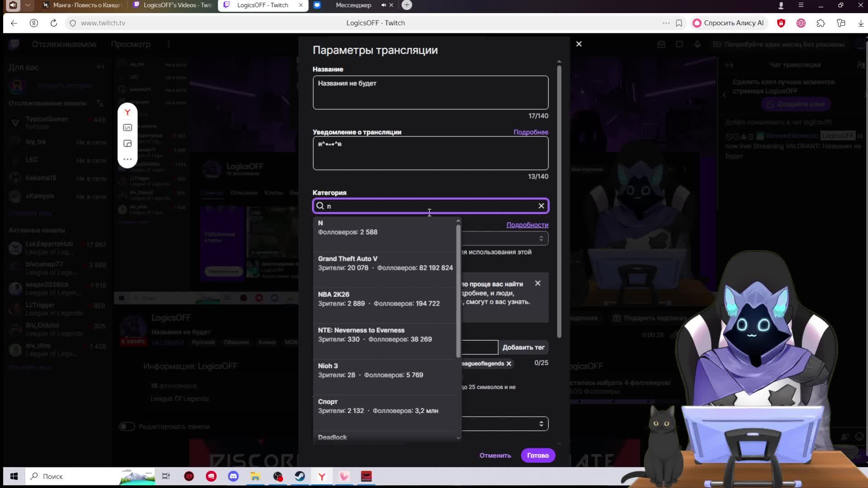This screenshot has height=488, width=868.
Task: Click the address bar www.twitch.tv
Action: pyautogui.click(x=103, y=23)
